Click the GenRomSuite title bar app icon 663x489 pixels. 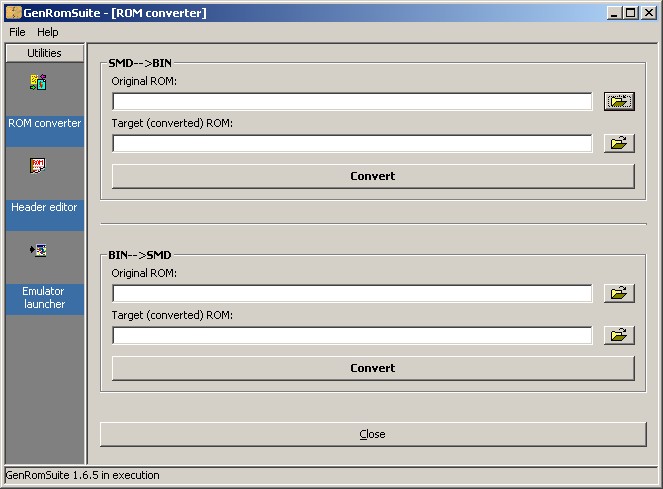14,13
